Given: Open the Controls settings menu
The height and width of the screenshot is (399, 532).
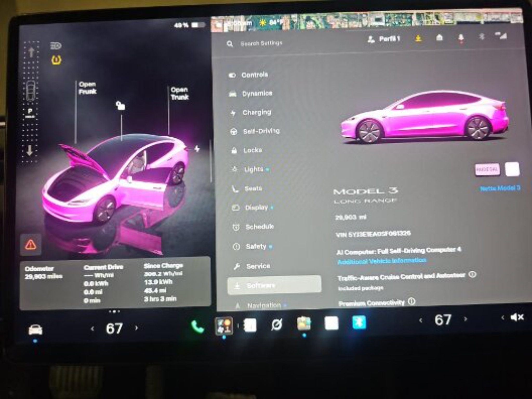Looking at the screenshot, I should pos(248,75).
